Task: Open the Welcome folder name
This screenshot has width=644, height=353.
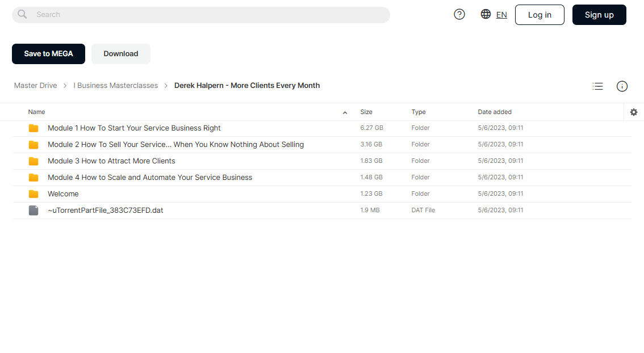Action: point(63,194)
